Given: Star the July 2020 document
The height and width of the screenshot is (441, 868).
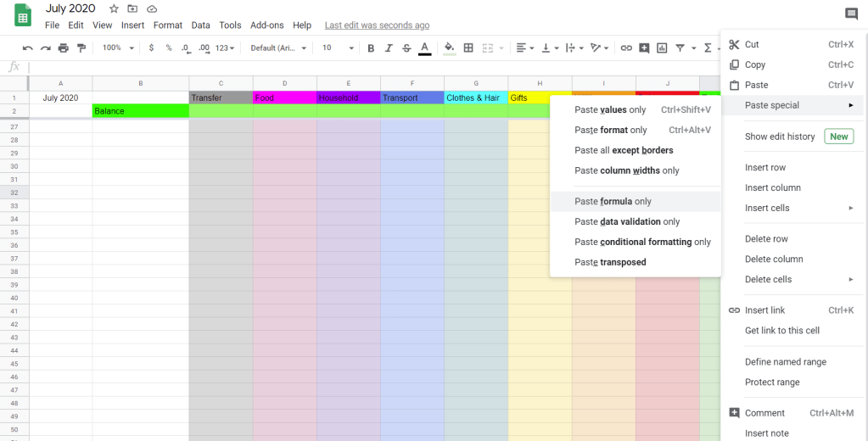Looking at the screenshot, I should [x=114, y=8].
